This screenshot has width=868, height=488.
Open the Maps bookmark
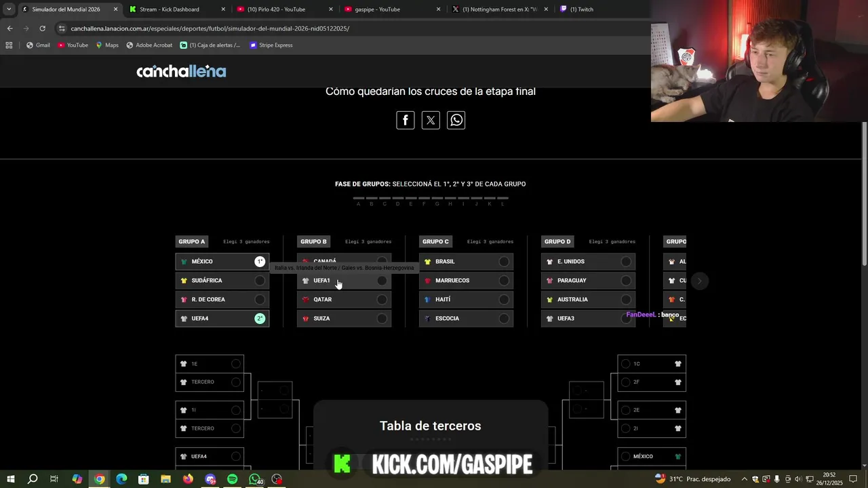[107, 45]
